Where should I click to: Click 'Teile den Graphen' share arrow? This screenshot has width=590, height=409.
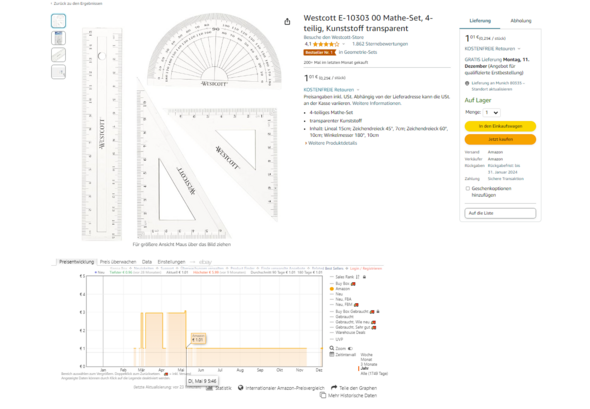click(354, 388)
